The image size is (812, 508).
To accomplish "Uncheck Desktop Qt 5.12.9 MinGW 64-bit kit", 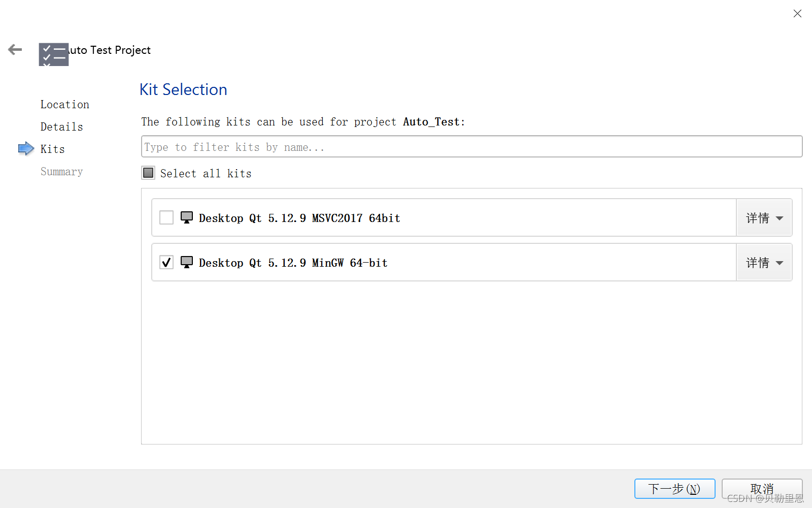I will (x=166, y=262).
